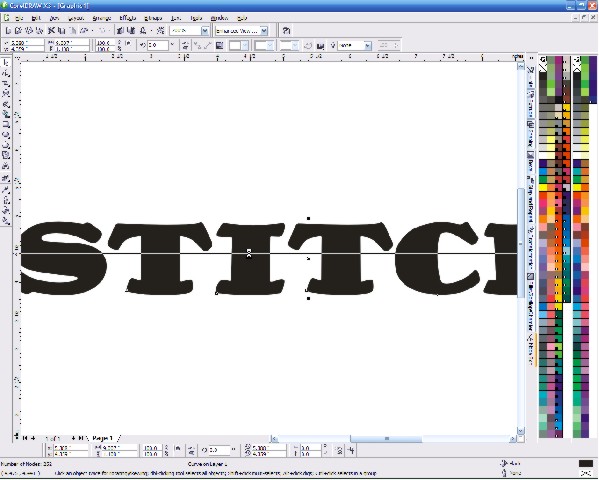The height and width of the screenshot is (480, 599).
Task: Click the 'Curve on Layer 1' status text
Action: tap(207, 464)
